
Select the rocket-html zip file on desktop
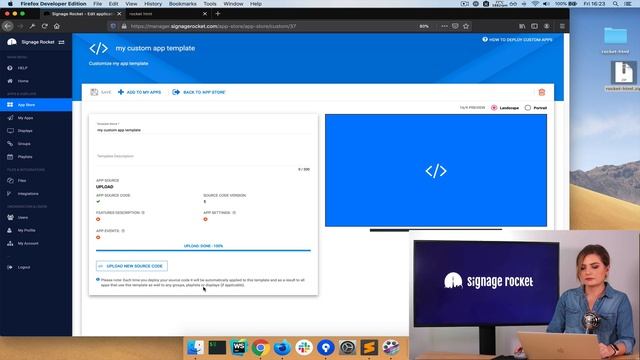pyautogui.click(x=623, y=76)
